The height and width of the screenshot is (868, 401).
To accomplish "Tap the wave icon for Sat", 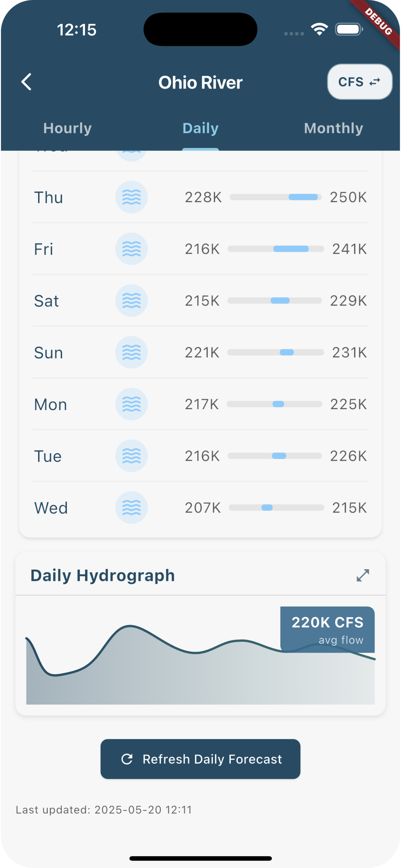I will (131, 301).
